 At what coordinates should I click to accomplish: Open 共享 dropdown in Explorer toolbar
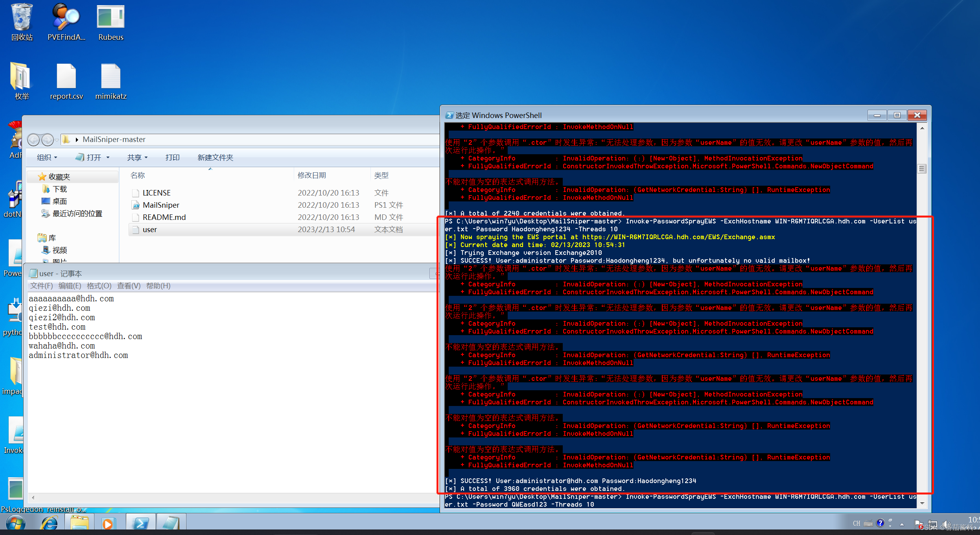click(x=137, y=157)
